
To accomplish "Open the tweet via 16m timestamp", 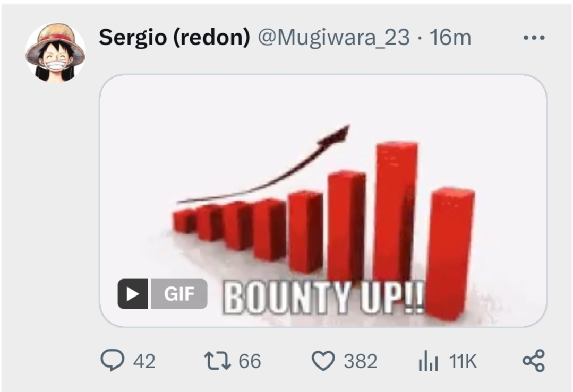I will tap(450, 37).
